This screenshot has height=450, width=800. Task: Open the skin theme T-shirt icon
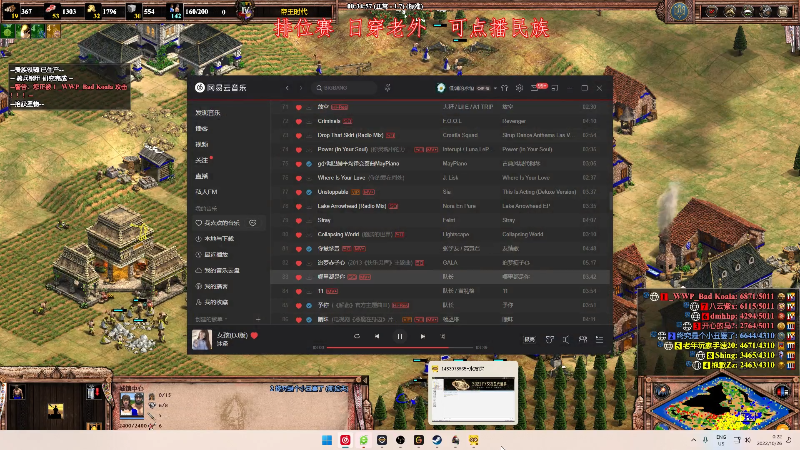[505, 88]
